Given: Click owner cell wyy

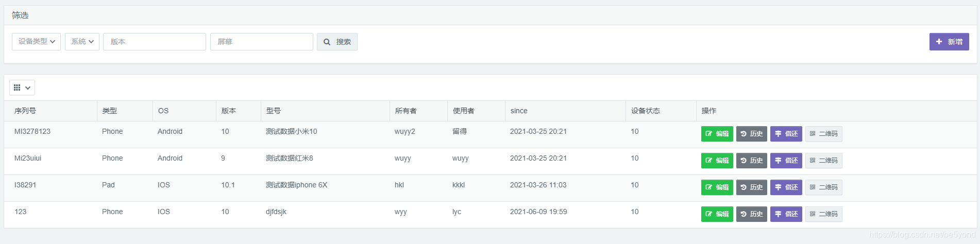Looking at the screenshot, I should coord(401,212).
